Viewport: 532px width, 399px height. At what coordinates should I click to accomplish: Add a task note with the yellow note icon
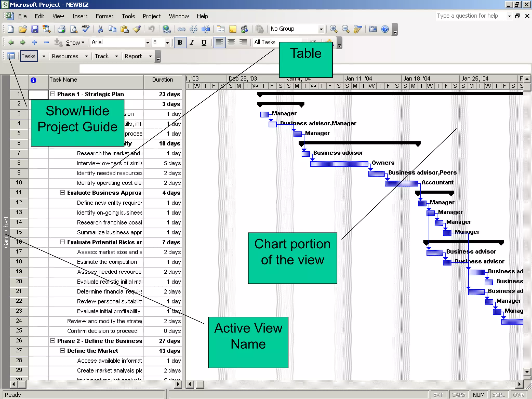(232, 29)
